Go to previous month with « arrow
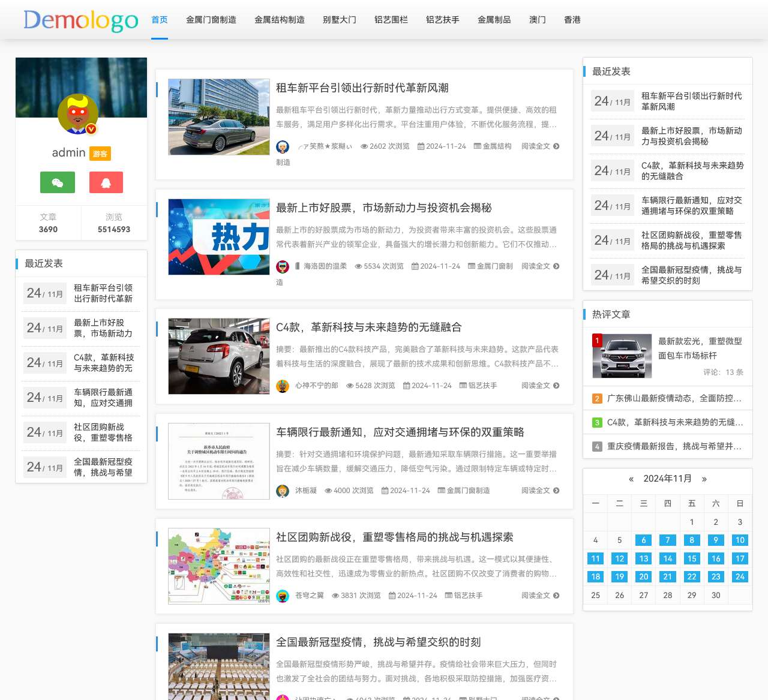The width and height of the screenshot is (768, 700). [631, 479]
